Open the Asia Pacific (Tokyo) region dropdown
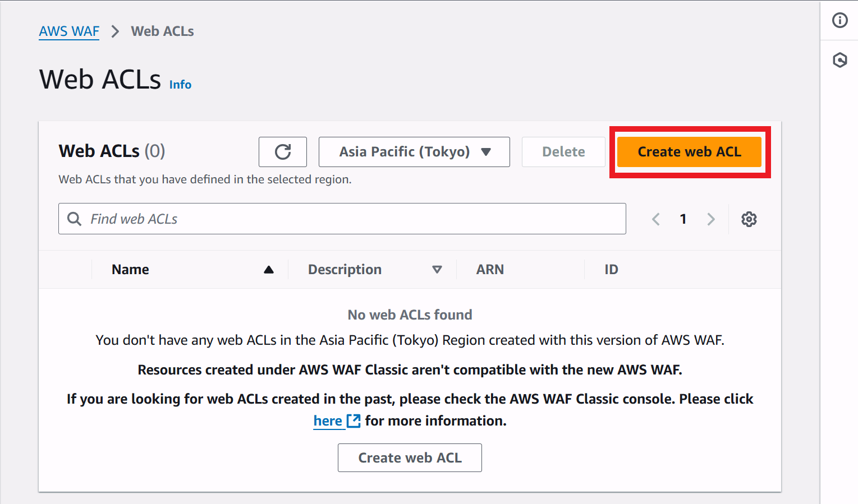 [414, 152]
